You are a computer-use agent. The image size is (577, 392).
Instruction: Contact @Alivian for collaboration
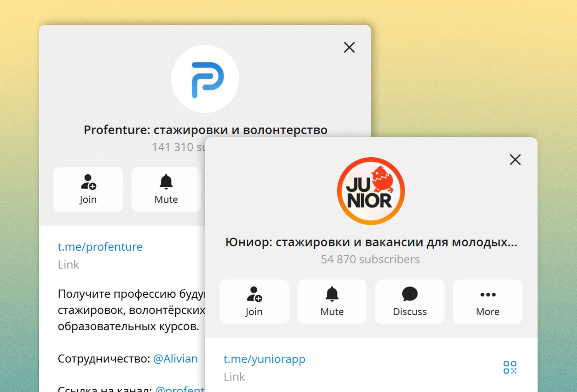176,358
